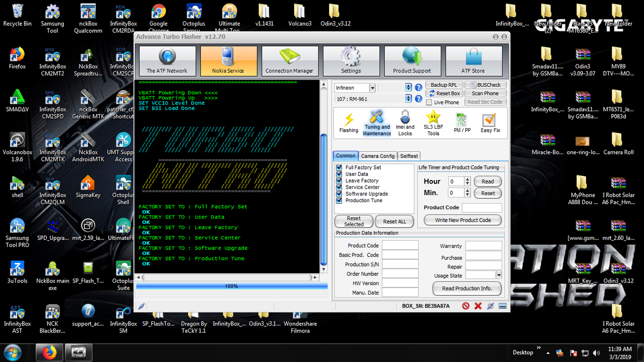Switch to Selftest tab
Image resolution: width=644 pixels, height=362 pixels.
(409, 156)
